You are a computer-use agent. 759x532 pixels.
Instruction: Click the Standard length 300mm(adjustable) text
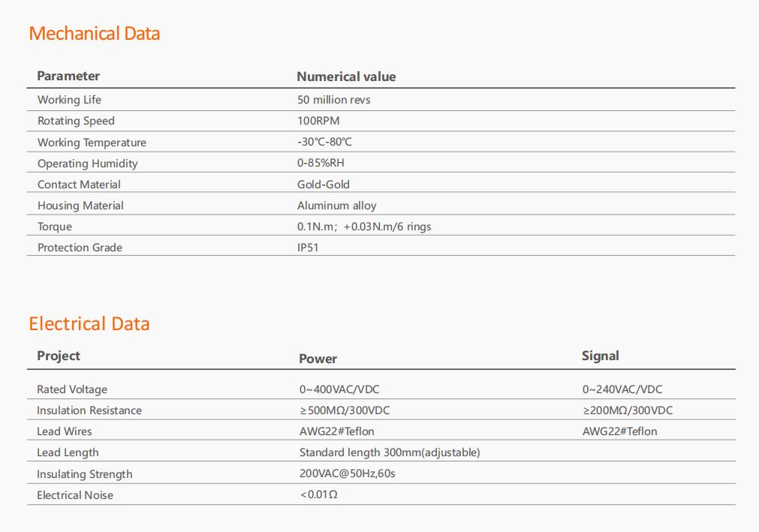pos(390,452)
